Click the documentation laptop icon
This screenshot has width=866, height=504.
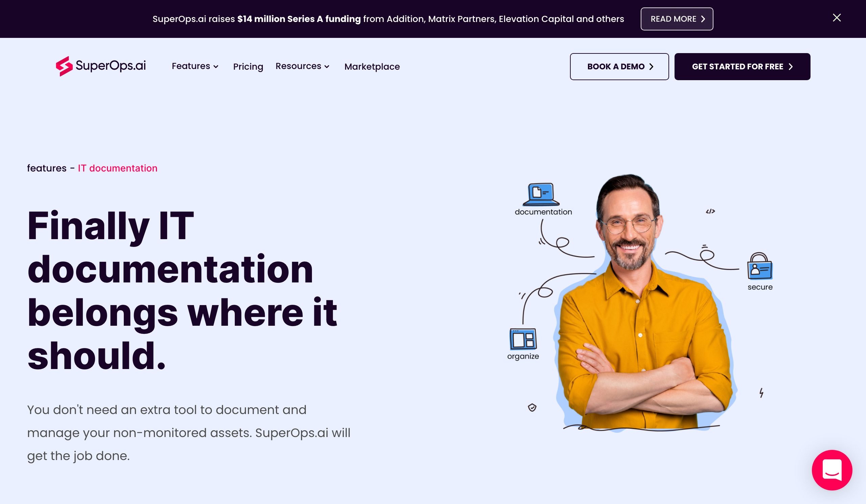541,194
